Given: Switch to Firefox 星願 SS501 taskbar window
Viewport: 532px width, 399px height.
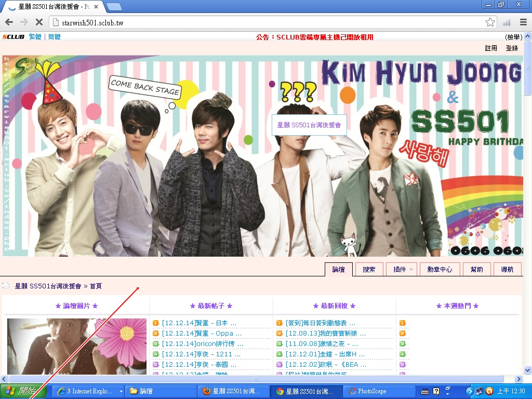Looking at the screenshot, I should (234, 391).
